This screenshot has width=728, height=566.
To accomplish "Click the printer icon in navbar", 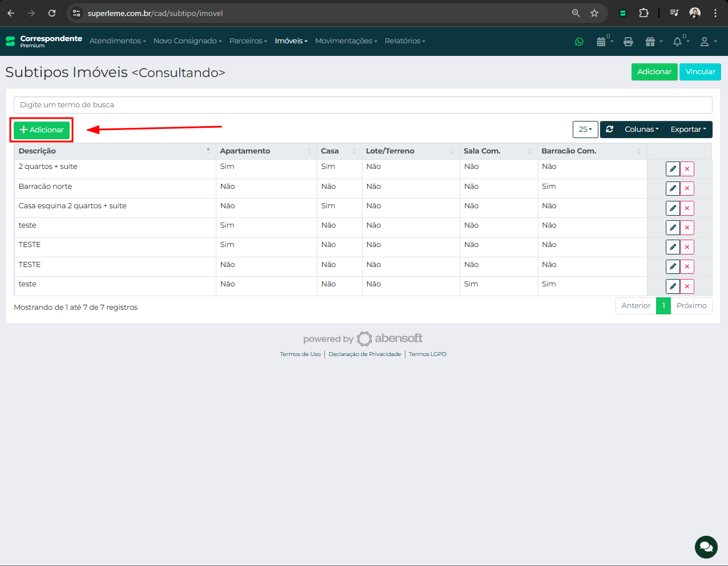I will tap(628, 42).
